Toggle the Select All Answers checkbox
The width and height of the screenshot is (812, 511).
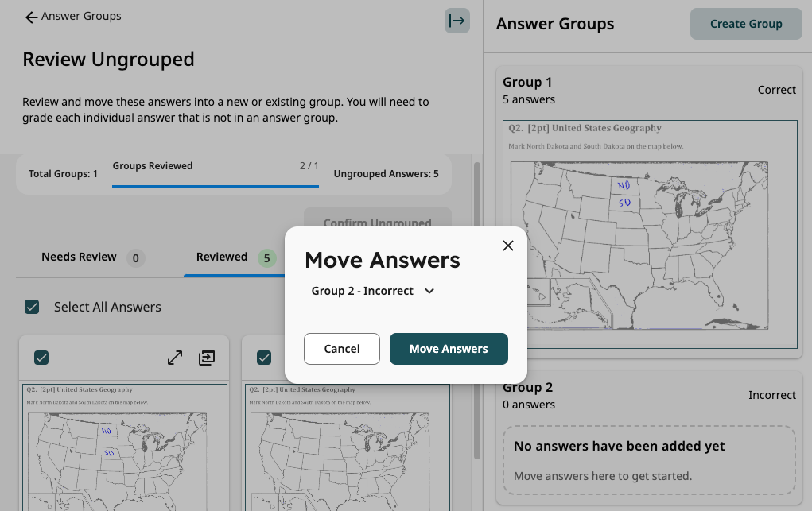point(32,307)
